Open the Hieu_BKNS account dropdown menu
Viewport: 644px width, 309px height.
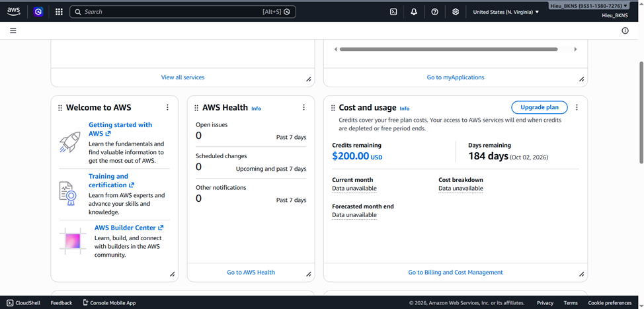588,6
